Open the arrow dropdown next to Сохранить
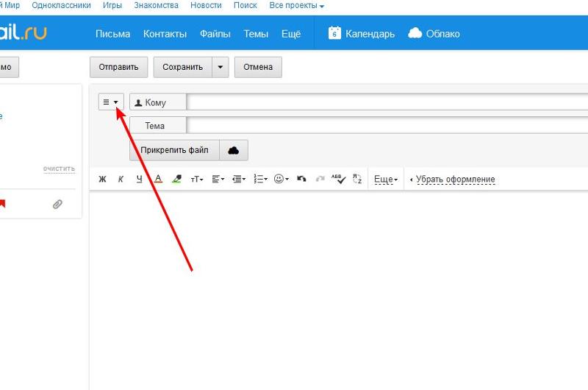588x390 pixels. coord(220,67)
